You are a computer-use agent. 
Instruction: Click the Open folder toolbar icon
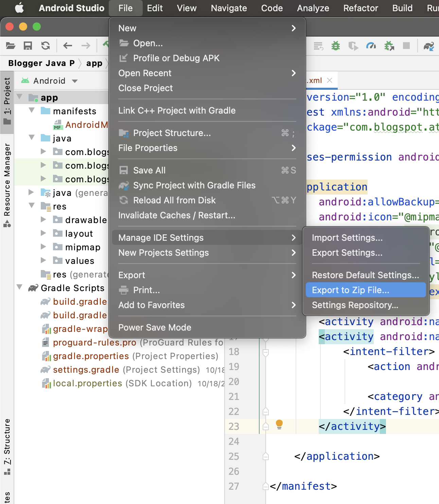coord(11,46)
